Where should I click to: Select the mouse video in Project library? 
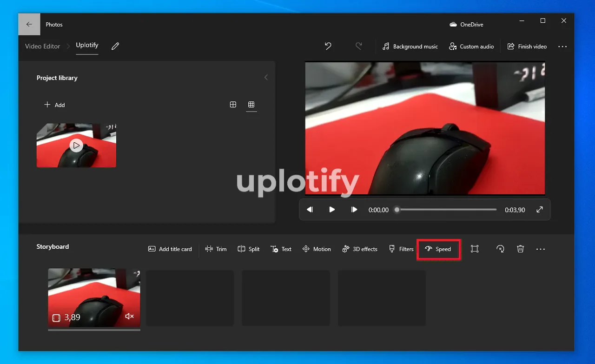pyautogui.click(x=76, y=145)
